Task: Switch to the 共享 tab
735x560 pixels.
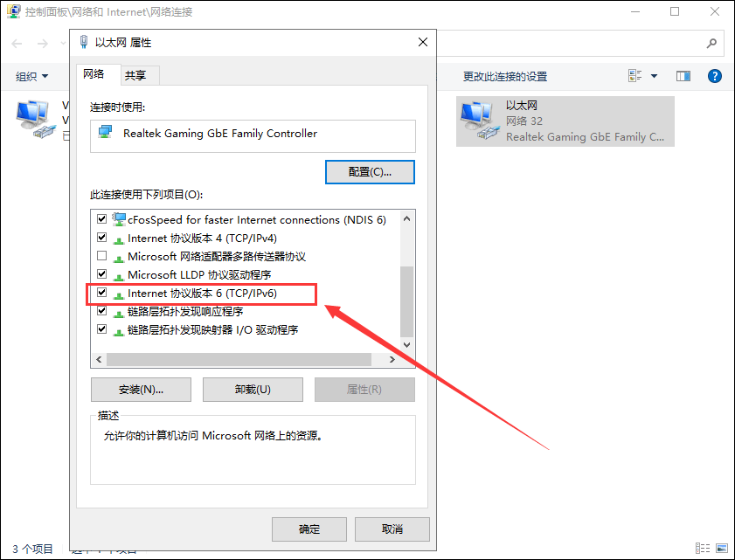Action: [135, 75]
